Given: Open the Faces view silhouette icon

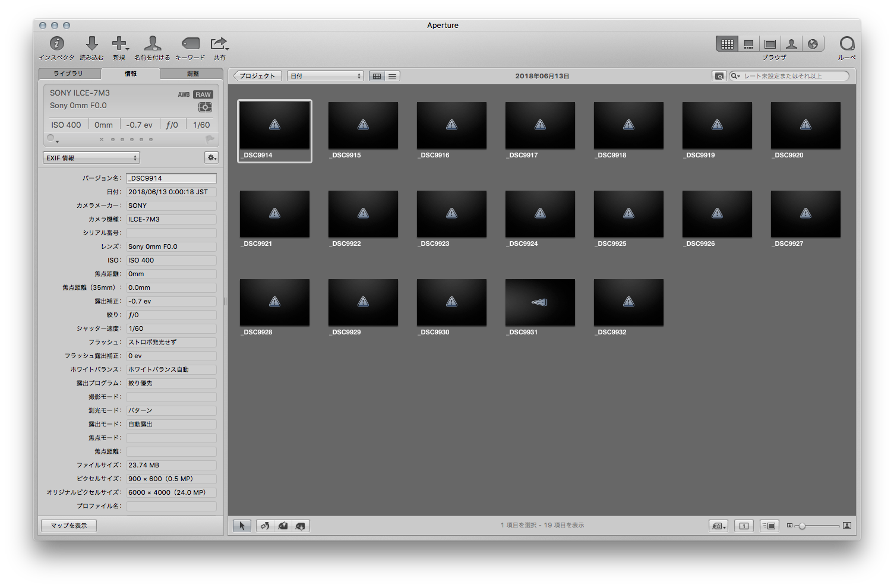Looking at the screenshot, I should 791,44.
